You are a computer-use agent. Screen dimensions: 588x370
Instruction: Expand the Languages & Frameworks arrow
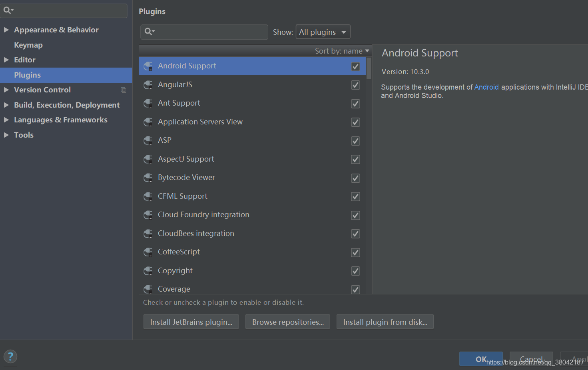point(6,120)
